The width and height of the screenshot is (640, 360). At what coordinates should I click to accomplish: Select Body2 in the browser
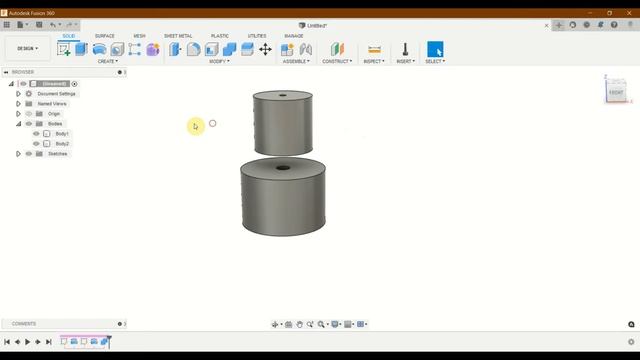62,144
